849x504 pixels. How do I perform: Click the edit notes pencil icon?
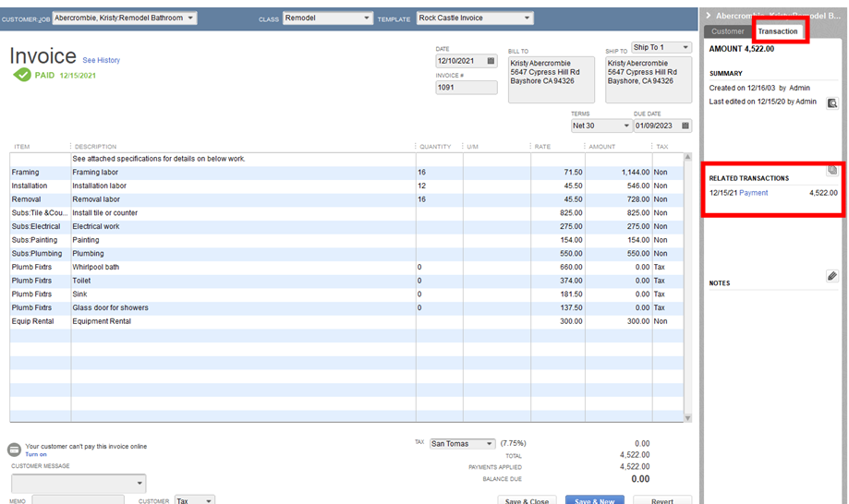pos(831,276)
